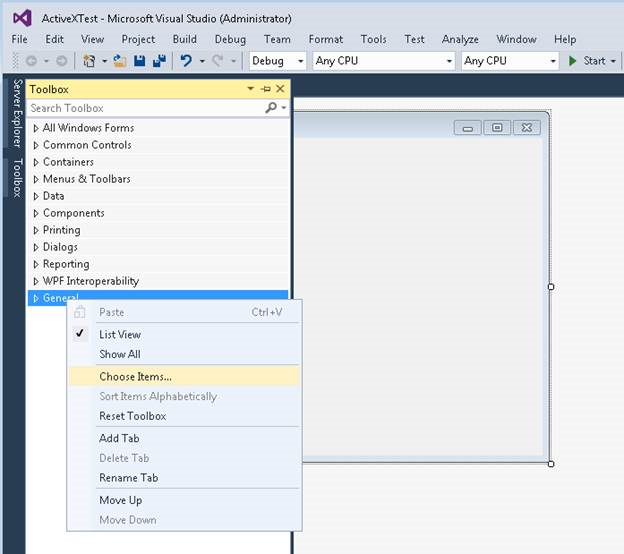Click the Open File folder icon
The image size is (624, 554).
click(x=120, y=61)
